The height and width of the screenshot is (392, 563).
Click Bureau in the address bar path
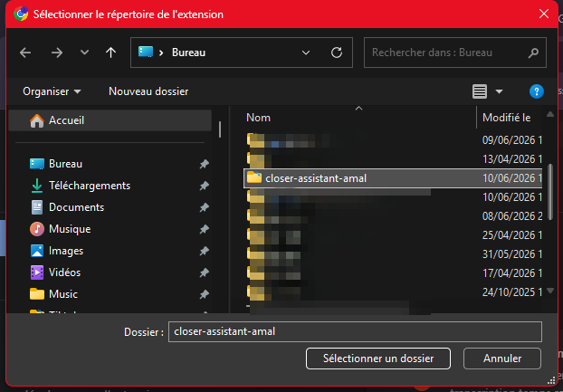188,53
